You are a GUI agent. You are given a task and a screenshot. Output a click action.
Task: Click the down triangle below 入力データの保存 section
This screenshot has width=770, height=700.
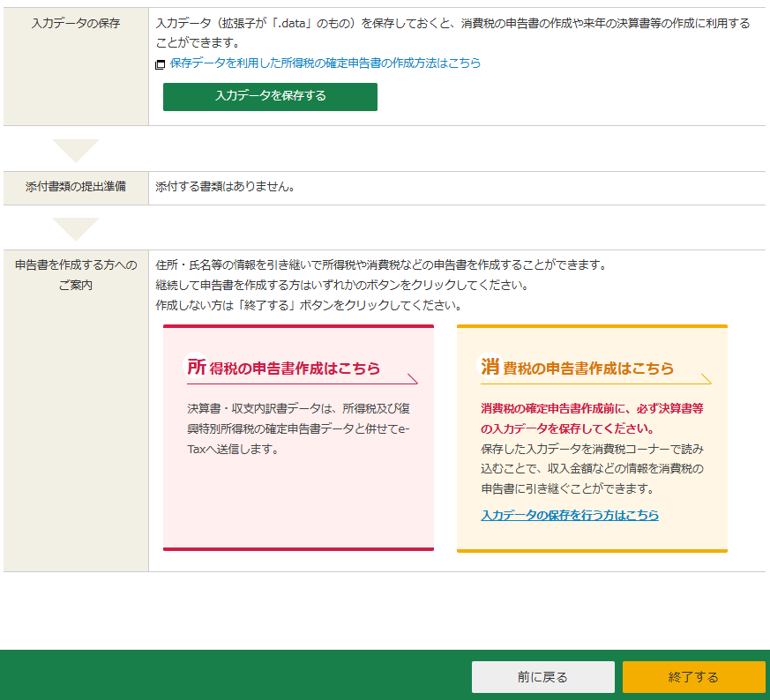(76, 150)
